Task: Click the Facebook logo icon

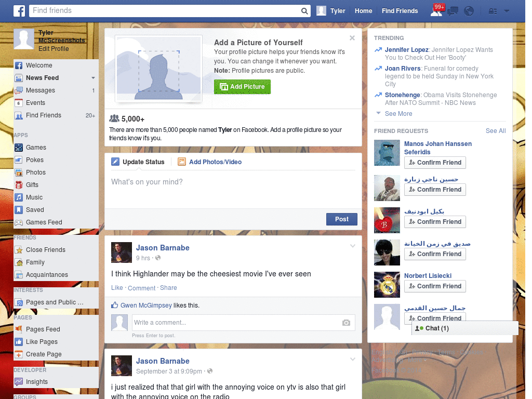Action: [x=19, y=11]
